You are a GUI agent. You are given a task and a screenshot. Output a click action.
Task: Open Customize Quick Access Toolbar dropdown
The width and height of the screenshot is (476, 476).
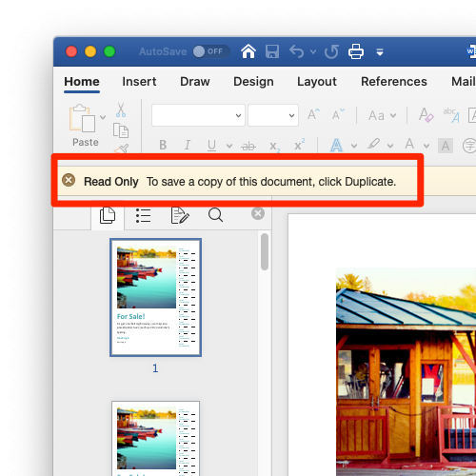tap(380, 52)
